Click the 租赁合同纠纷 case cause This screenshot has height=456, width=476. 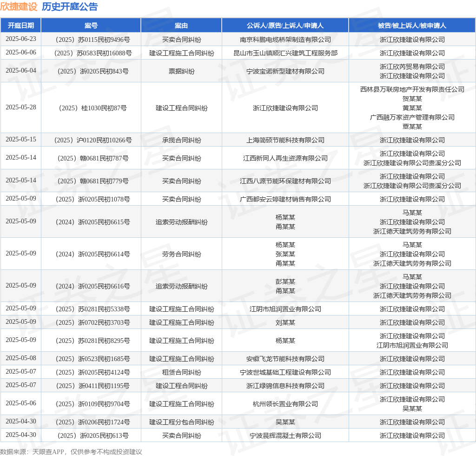tap(181, 372)
